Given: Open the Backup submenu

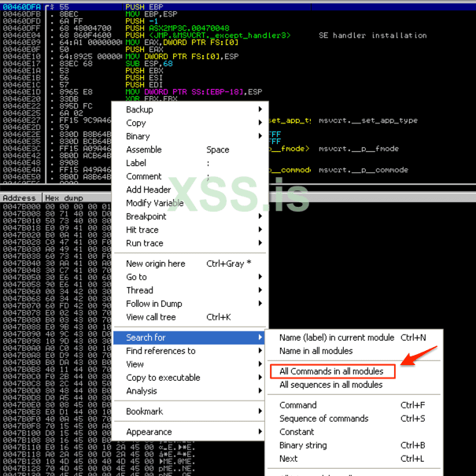Looking at the screenshot, I should [190, 109].
